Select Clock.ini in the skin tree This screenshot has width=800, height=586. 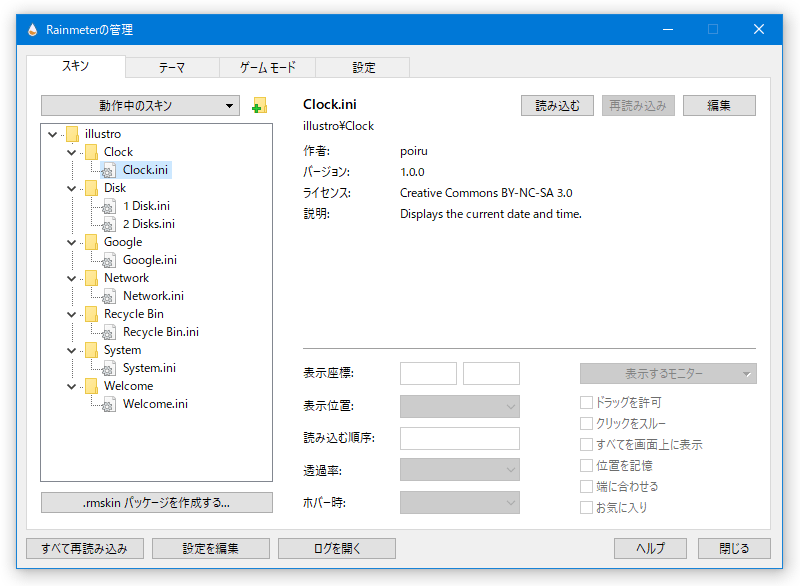click(x=145, y=170)
